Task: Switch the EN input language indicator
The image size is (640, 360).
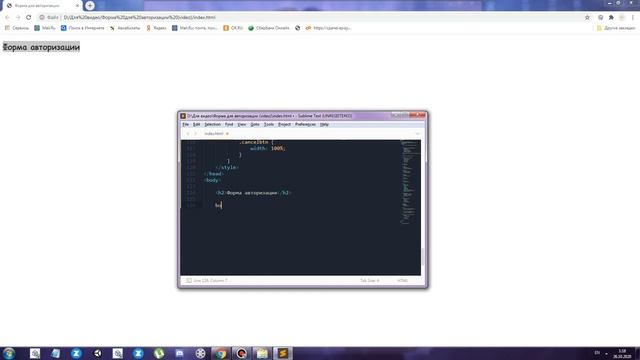Action: tap(597, 353)
